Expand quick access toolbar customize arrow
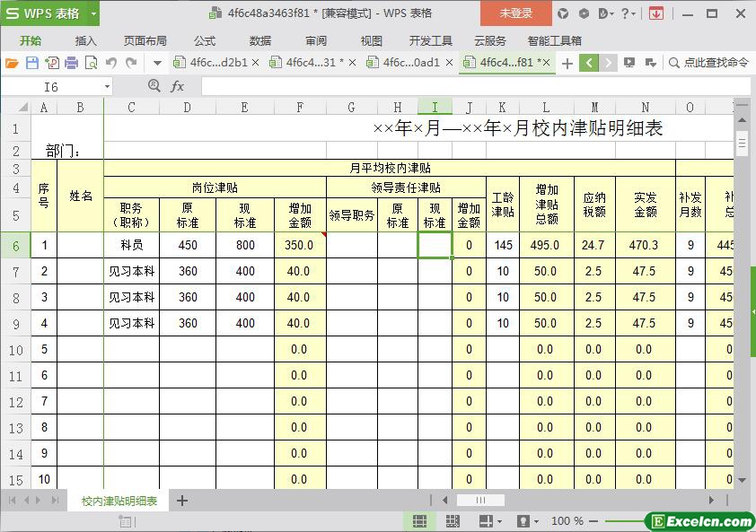This screenshot has width=756, height=532. click(157, 63)
